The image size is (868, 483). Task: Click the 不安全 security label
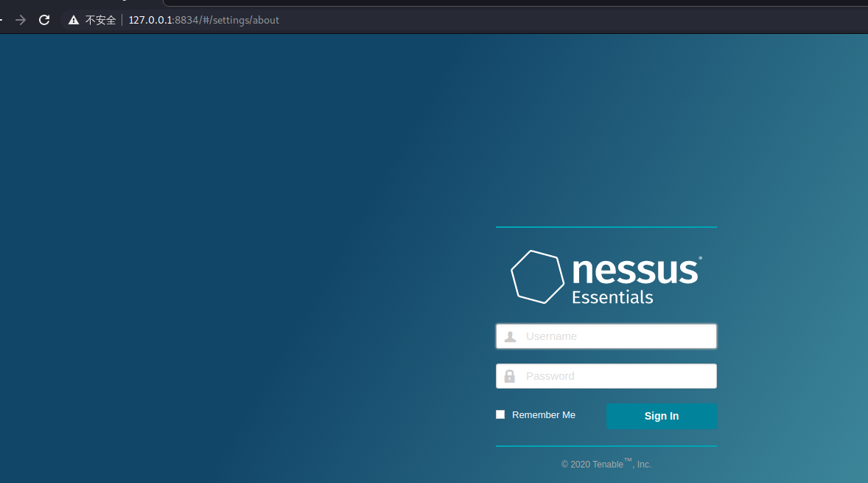coord(100,20)
